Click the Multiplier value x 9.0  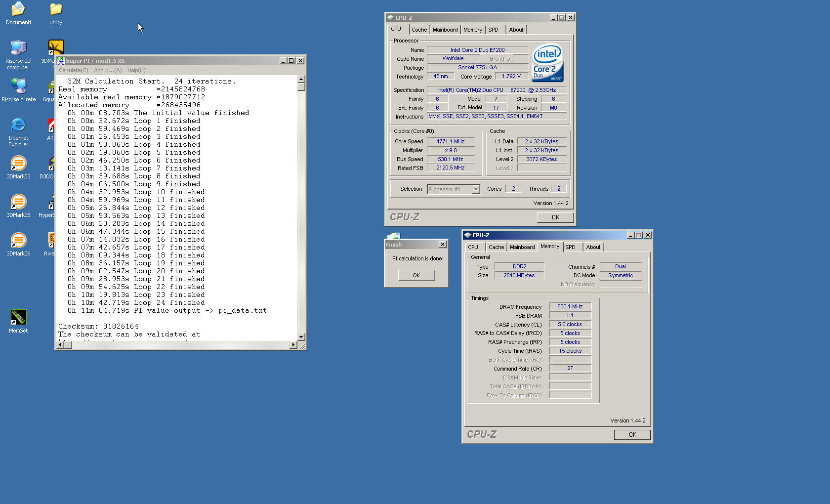(451, 150)
